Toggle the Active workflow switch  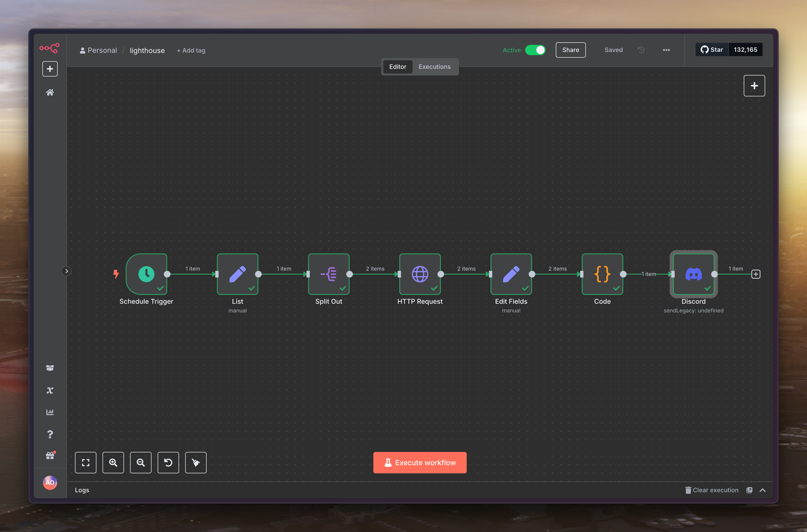point(535,50)
